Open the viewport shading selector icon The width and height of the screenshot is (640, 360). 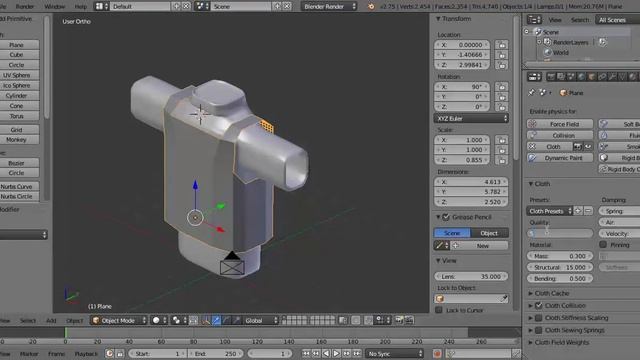(158, 320)
